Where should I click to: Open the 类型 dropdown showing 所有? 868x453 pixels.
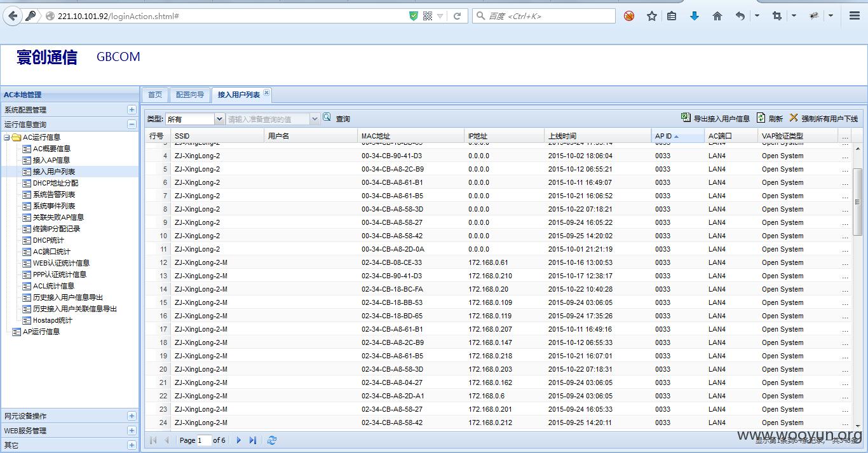coord(220,119)
